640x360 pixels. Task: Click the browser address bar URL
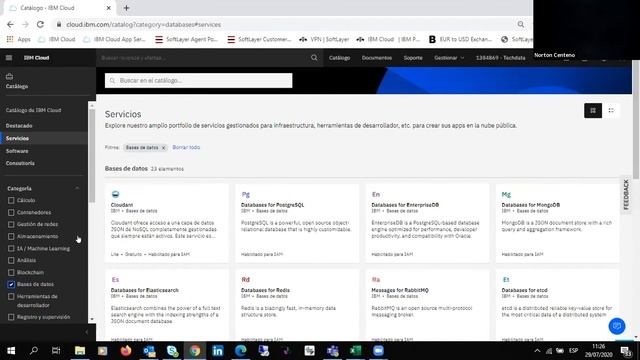144,24
